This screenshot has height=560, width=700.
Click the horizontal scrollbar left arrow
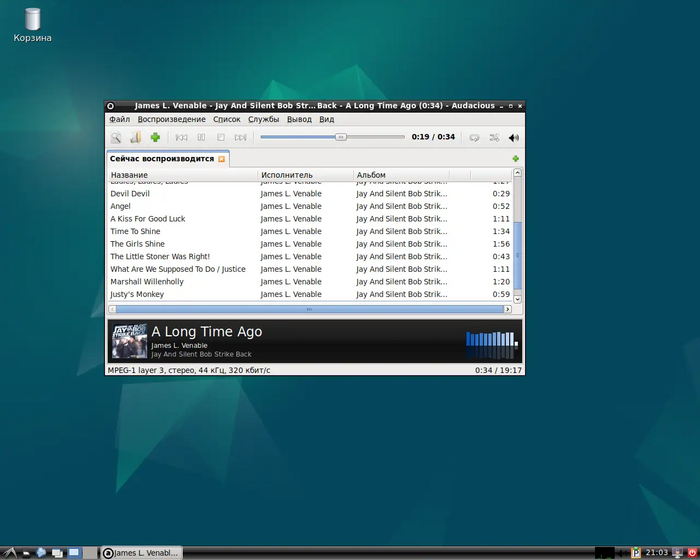pyautogui.click(x=112, y=309)
